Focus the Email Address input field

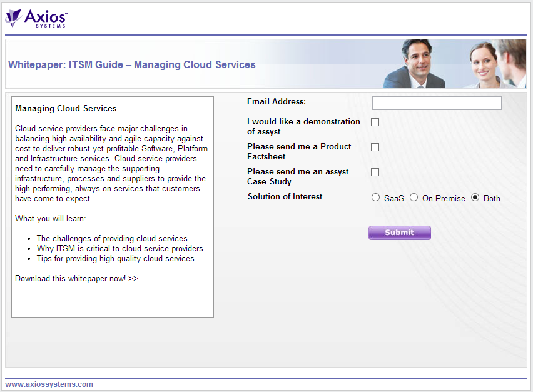click(437, 103)
